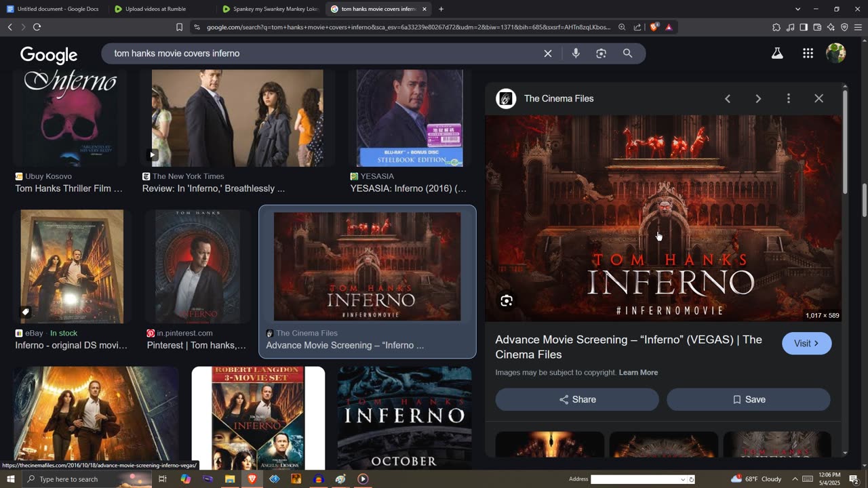This screenshot has width=868, height=488.
Task: Expand the taskbar Address dropdown
Action: click(x=683, y=479)
